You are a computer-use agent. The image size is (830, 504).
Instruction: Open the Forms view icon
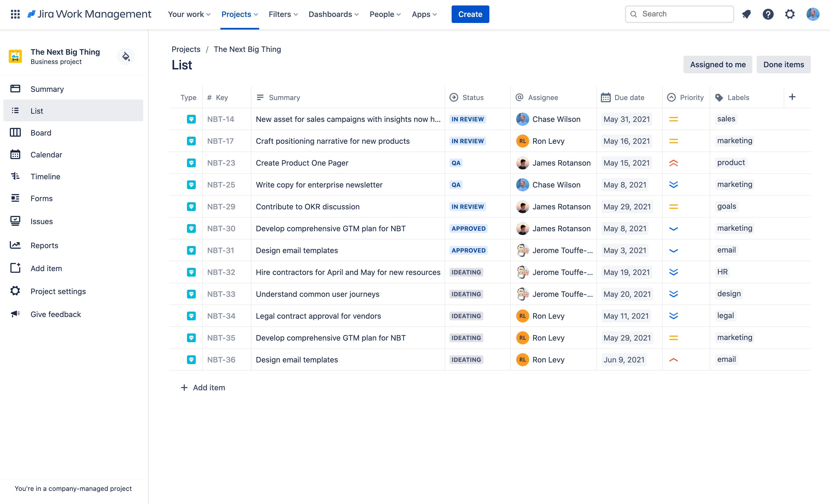[15, 198]
